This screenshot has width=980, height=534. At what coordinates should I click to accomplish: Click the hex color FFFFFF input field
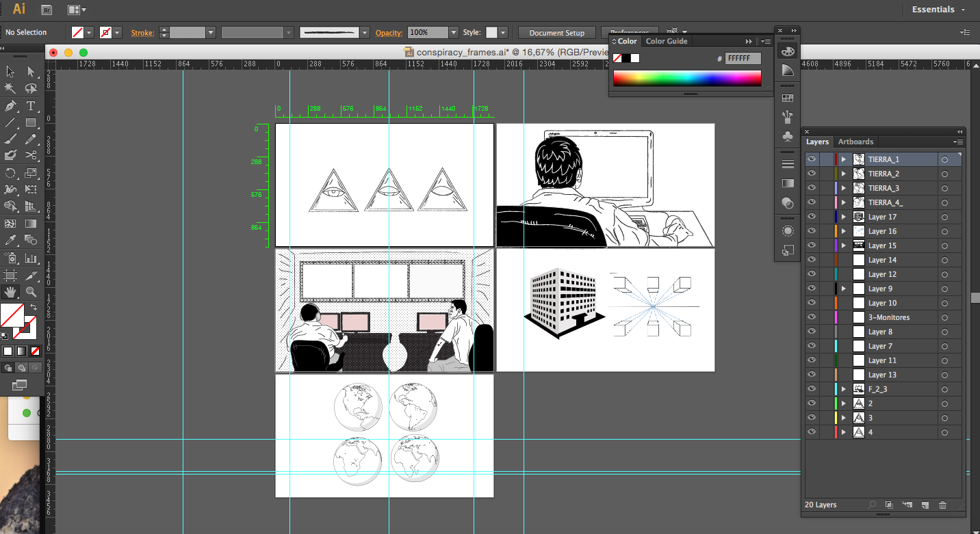click(743, 59)
